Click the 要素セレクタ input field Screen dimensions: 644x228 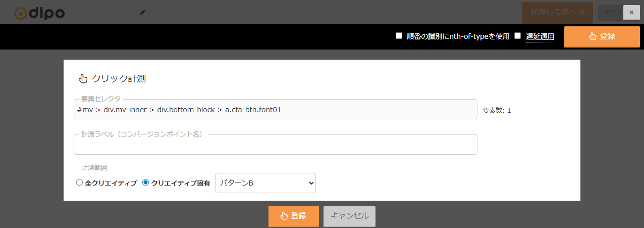pyautogui.click(x=276, y=109)
